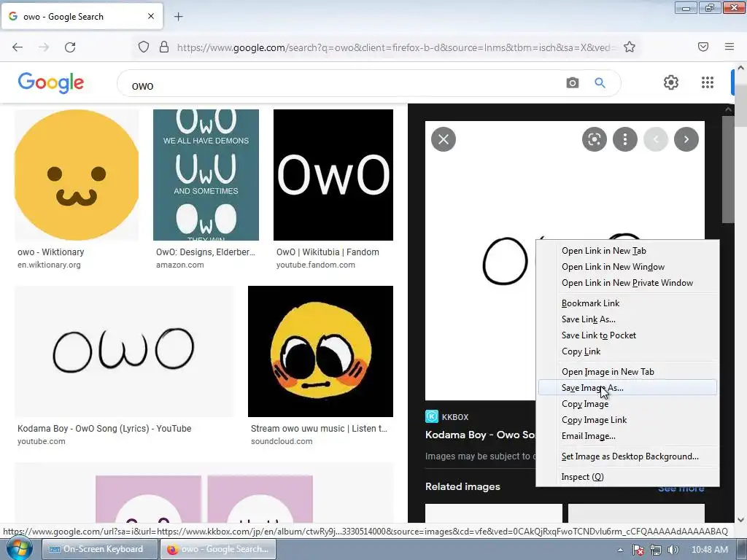The width and height of the screenshot is (747, 560).
Task: Click the KKBOX source link in preview
Action: [455, 417]
